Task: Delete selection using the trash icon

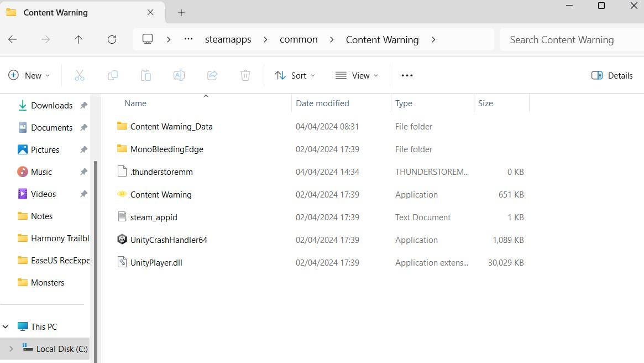Action: 245,75
